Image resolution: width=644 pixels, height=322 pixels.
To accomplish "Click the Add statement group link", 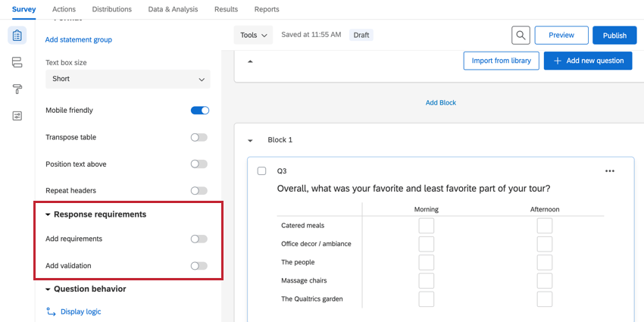I will 79,39.
